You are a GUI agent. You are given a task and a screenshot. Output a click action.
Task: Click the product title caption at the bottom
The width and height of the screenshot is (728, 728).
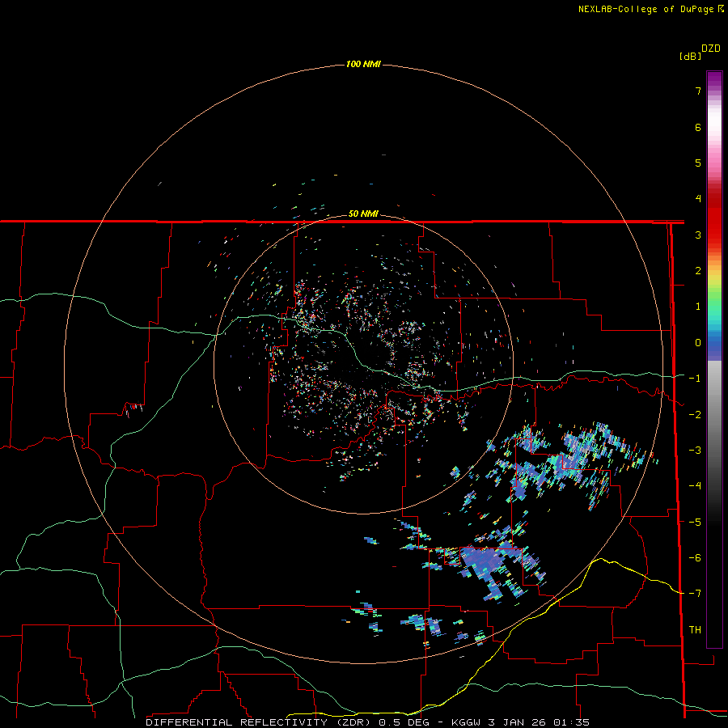click(x=367, y=722)
